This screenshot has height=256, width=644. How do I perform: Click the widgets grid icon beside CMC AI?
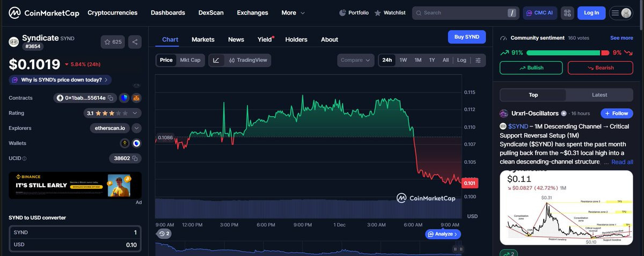tap(567, 13)
